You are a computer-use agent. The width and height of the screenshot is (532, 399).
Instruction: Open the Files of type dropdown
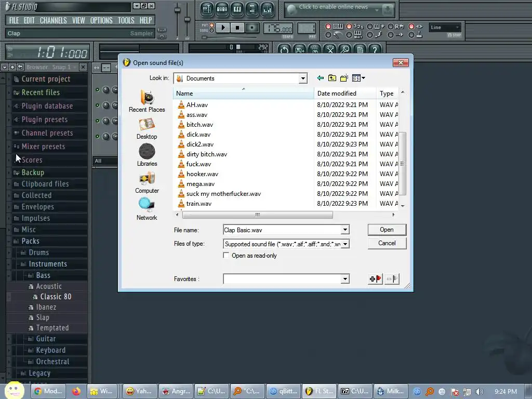345,244
